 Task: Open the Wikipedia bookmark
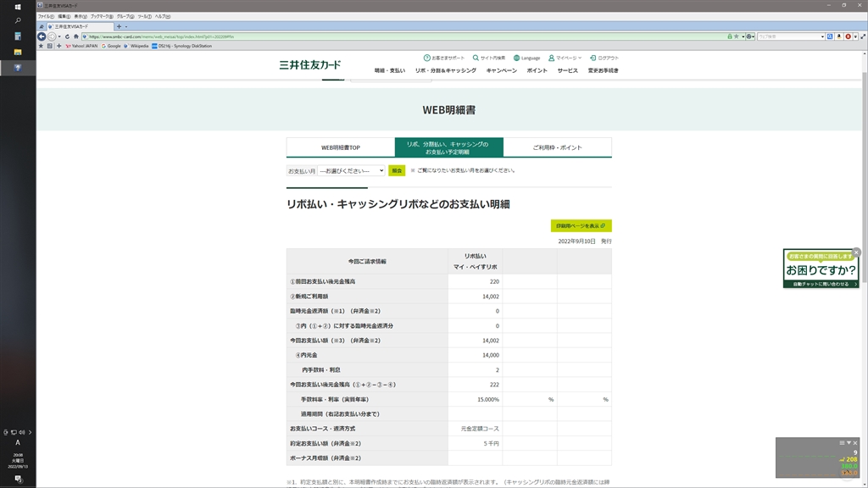pos(136,46)
